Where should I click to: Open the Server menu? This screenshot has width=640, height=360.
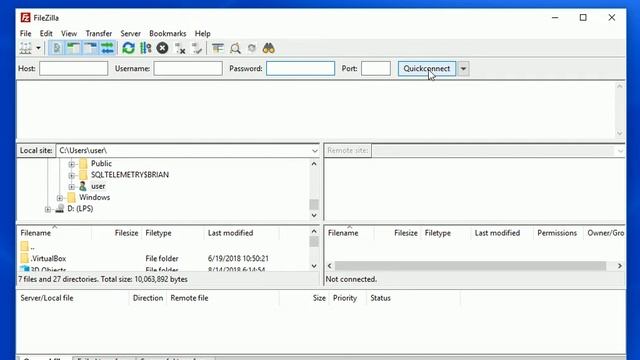tap(130, 33)
